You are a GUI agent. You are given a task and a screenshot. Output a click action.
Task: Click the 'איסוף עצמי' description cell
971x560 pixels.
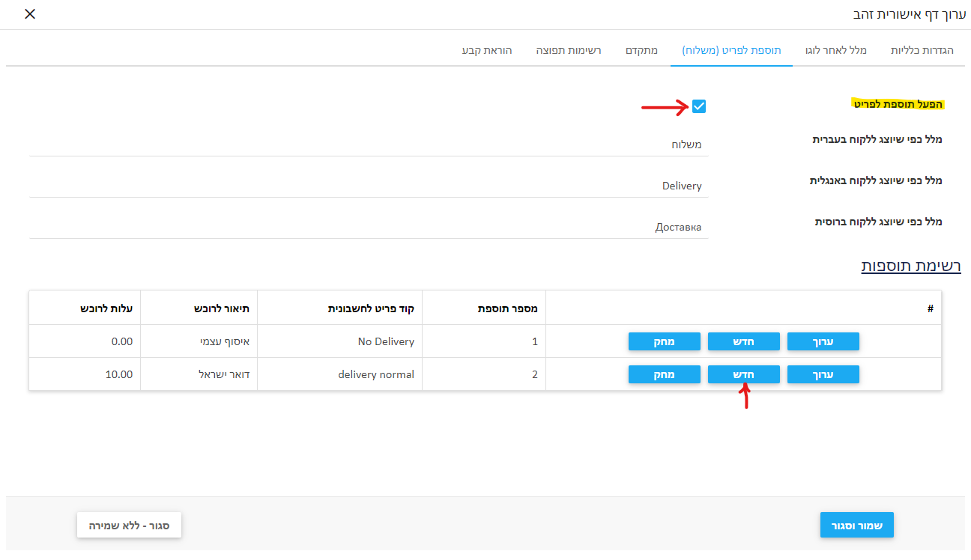coord(199,341)
